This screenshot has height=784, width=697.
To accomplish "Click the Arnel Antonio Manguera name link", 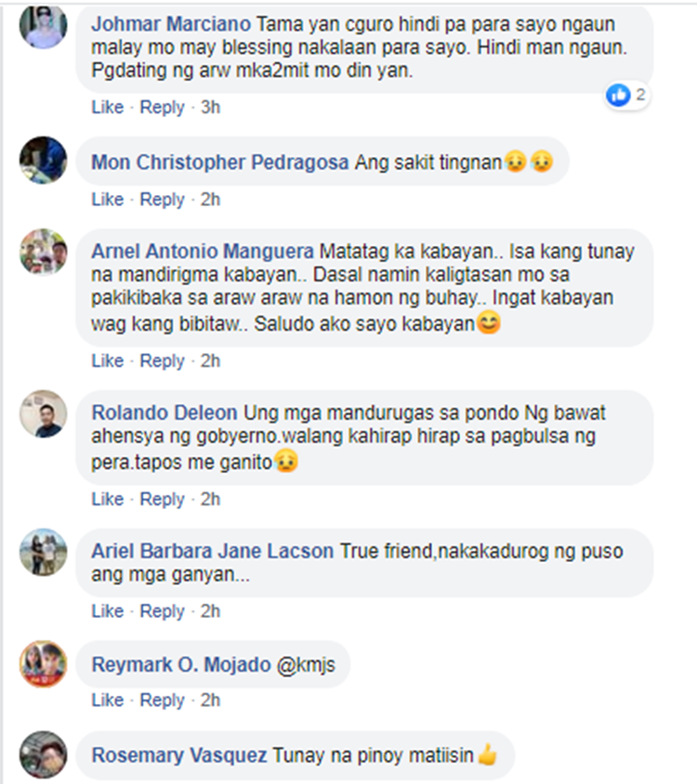I will coord(203,251).
